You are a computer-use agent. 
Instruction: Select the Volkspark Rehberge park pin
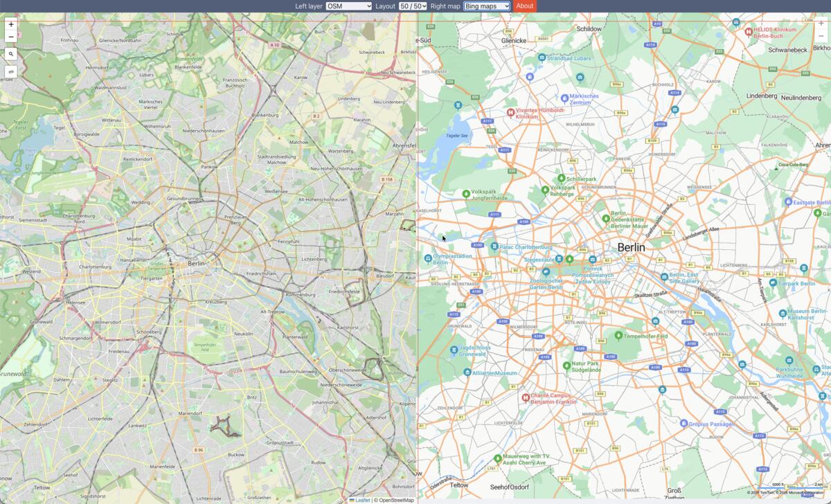tap(545, 190)
